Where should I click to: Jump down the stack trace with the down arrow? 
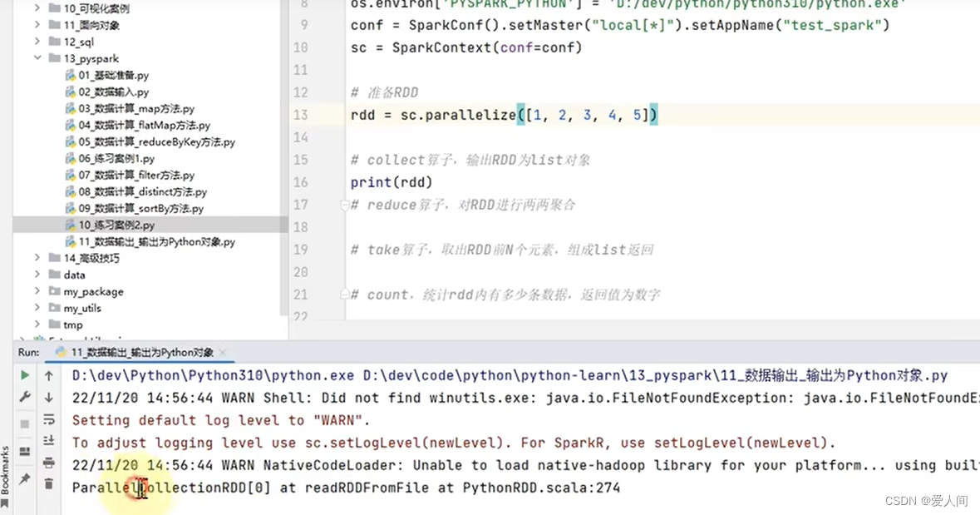coord(48,397)
